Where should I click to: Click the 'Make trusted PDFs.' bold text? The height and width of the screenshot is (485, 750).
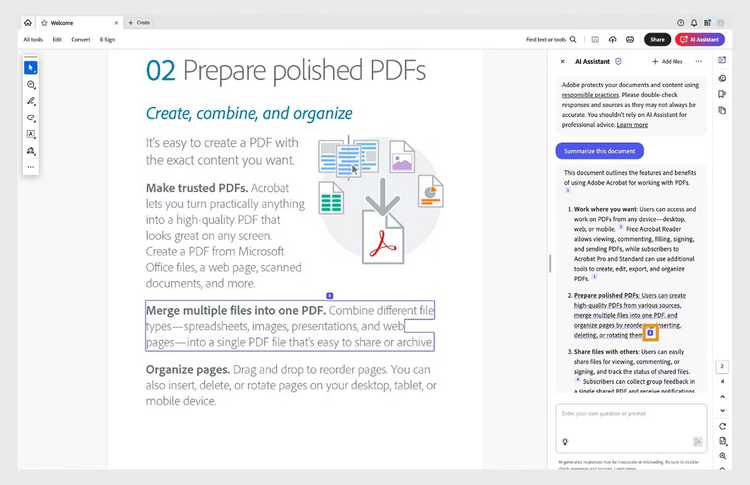point(197,188)
